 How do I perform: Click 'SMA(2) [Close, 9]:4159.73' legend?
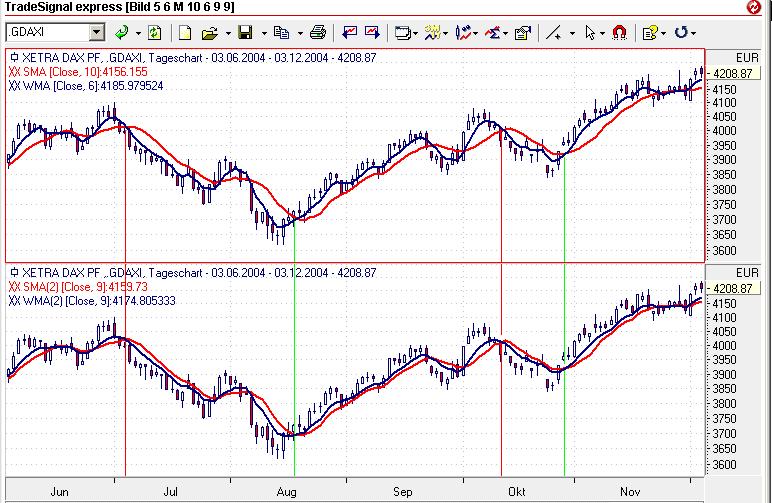(x=85, y=287)
